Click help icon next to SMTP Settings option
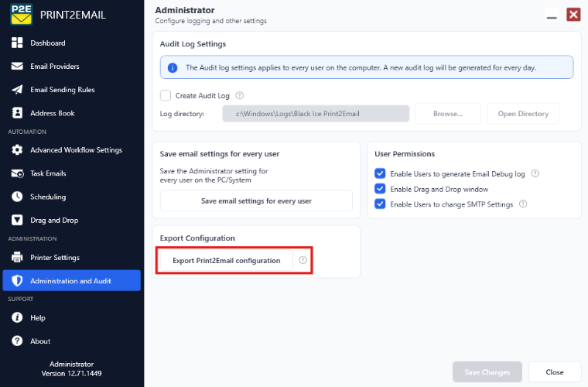The width and height of the screenshot is (588, 387). tap(523, 204)
